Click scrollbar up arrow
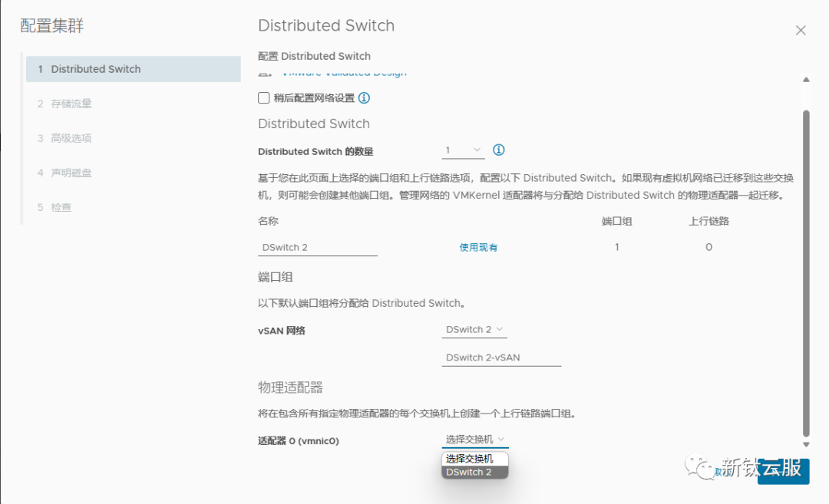Screen dimensions: 829x504 (806, 80)
